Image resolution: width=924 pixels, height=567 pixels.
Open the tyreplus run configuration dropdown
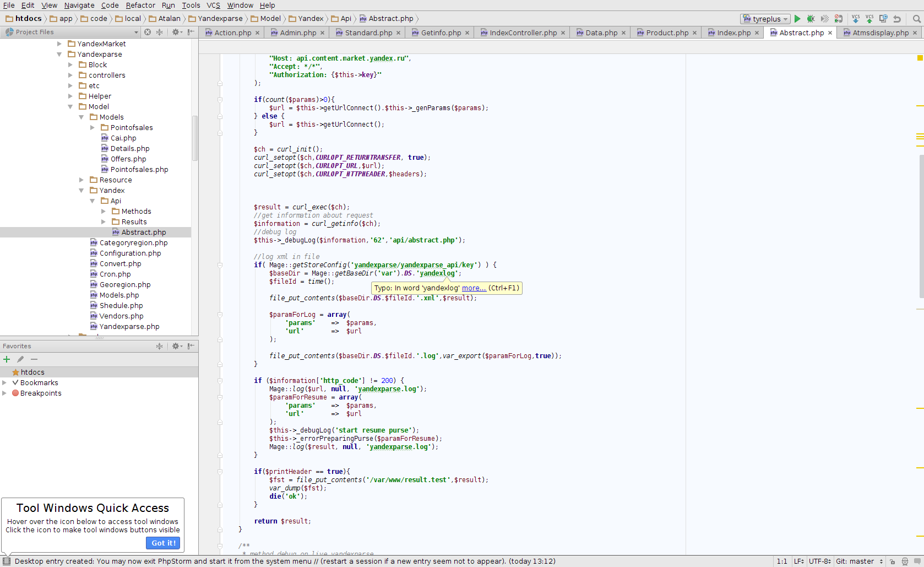click(x=765, y=19)
